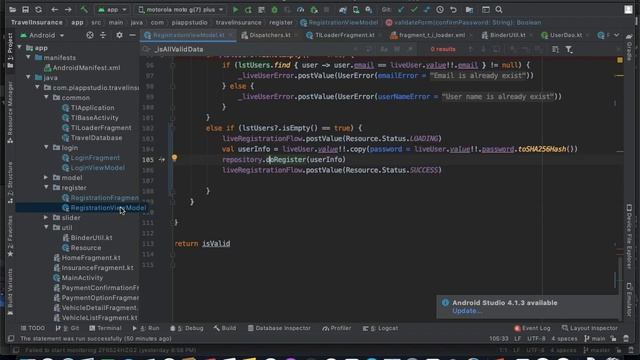Open the Terminal tool window
Screen dimensions: 640x360
click(x=105, y=328)
